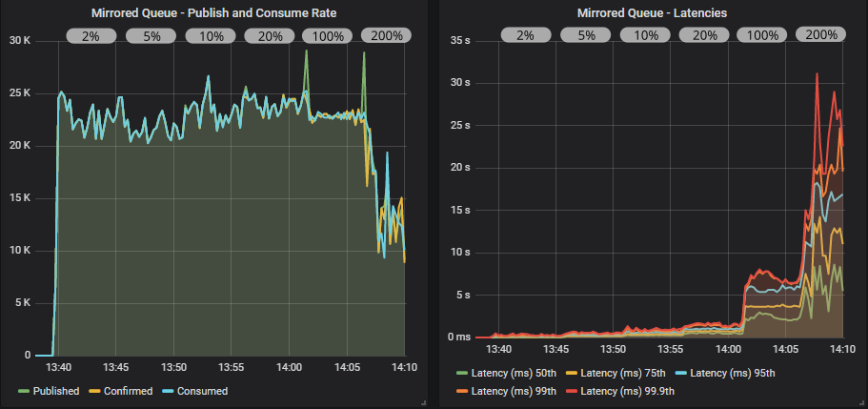
Task: Select the 20% marker in the Publish rate panel
Action: pos(270,36)
